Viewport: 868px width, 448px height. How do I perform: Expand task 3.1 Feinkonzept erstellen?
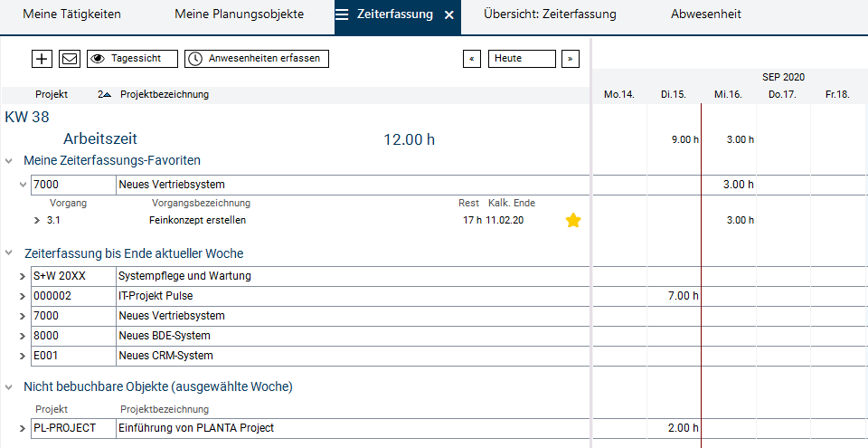37,220
